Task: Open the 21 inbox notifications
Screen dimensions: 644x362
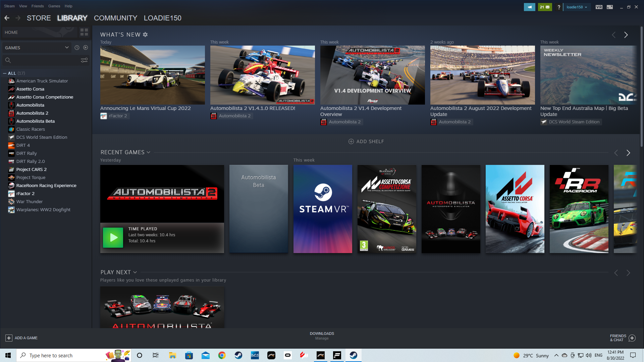Action: 545,7
